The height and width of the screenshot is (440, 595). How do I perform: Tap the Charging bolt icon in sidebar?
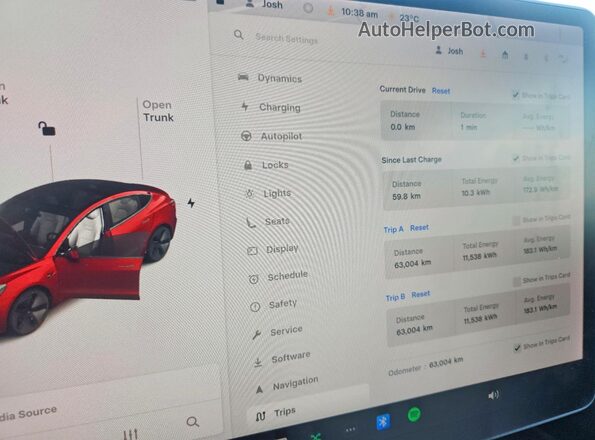click(x=245, y=106)
